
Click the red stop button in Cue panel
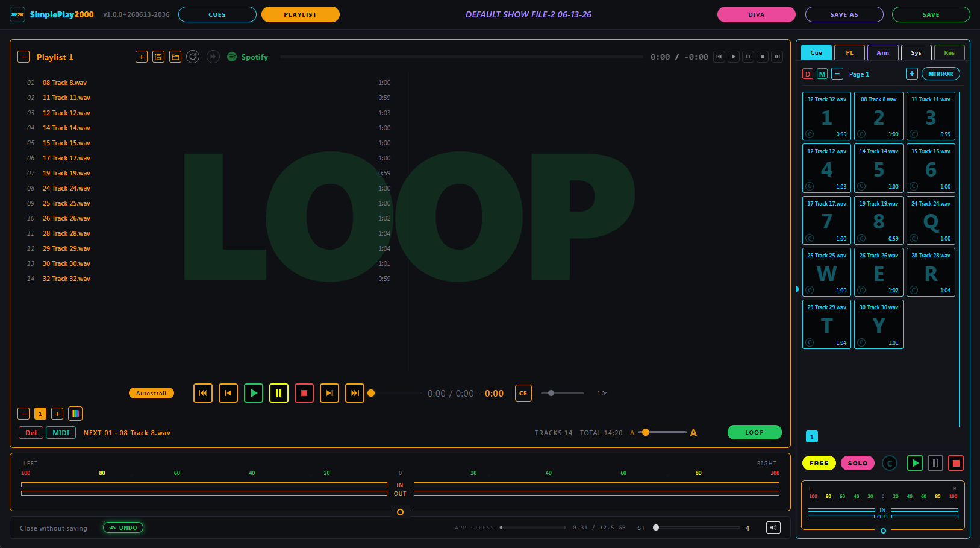click(x=956, y=463)
